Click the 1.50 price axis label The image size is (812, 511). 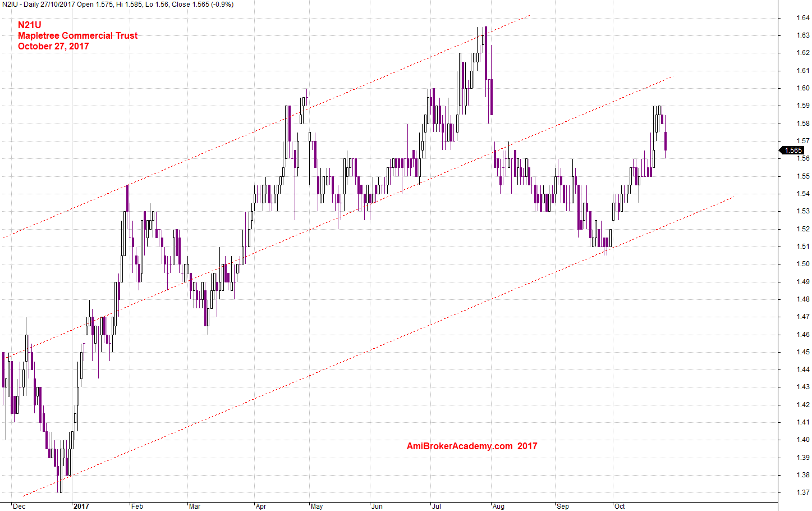click(803, 264)
